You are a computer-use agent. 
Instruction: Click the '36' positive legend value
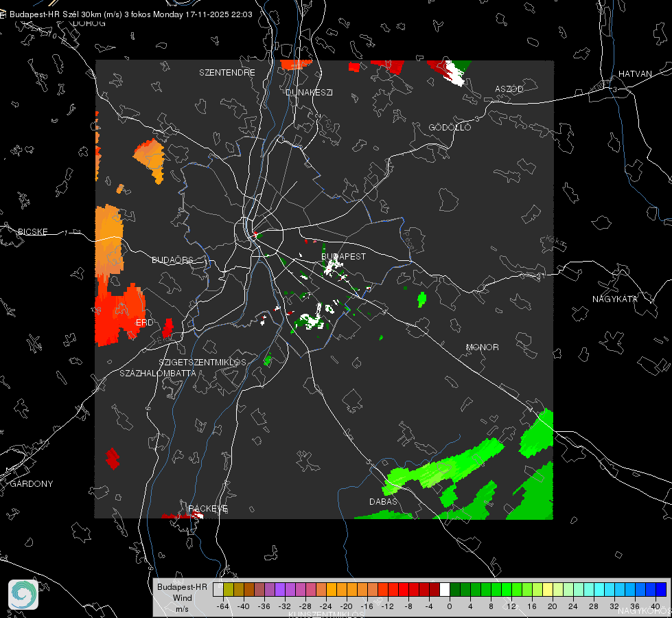point(635,606)
